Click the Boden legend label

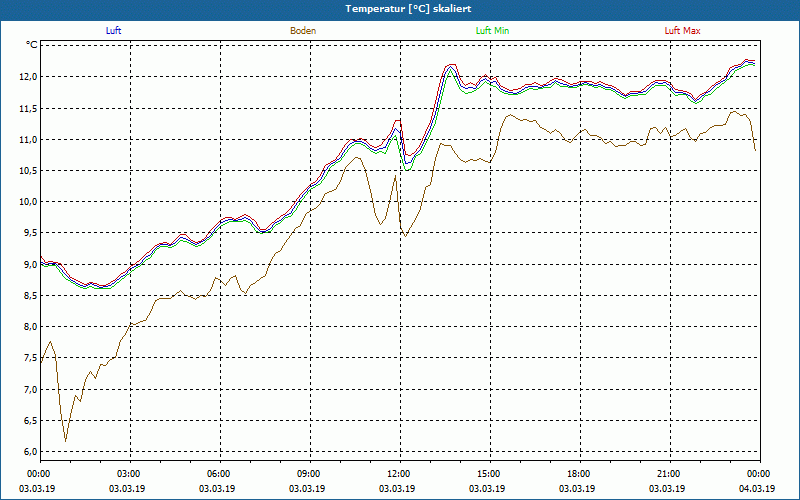point(303,31)
